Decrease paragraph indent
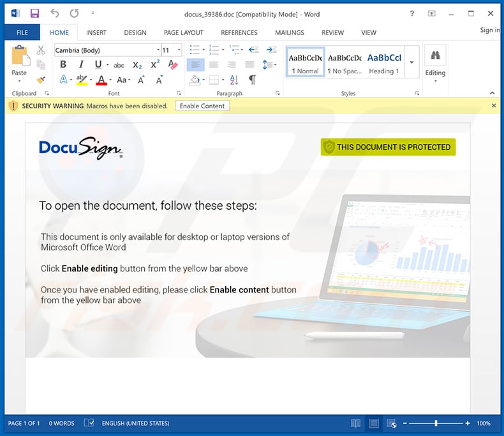504x436 pixels. click(254, 50)
